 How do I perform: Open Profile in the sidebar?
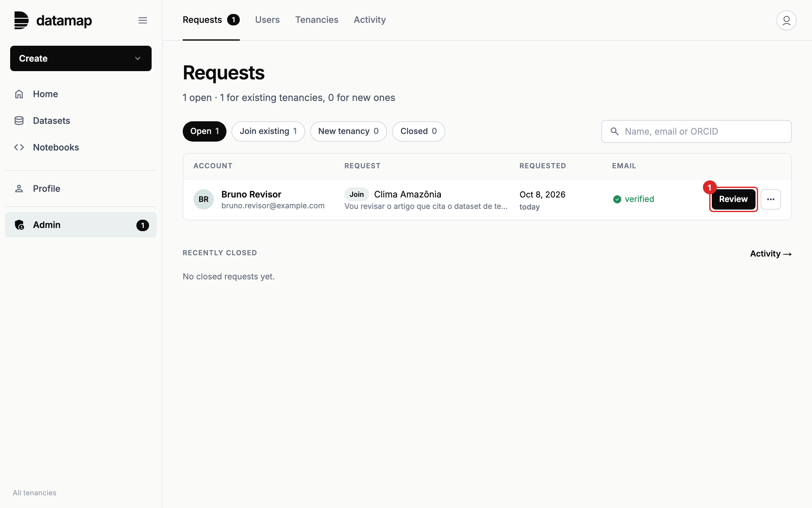(81, 189)
